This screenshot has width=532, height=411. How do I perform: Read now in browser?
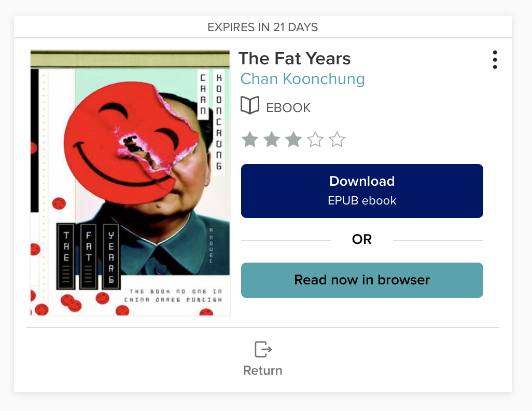(x=362, y=280)
